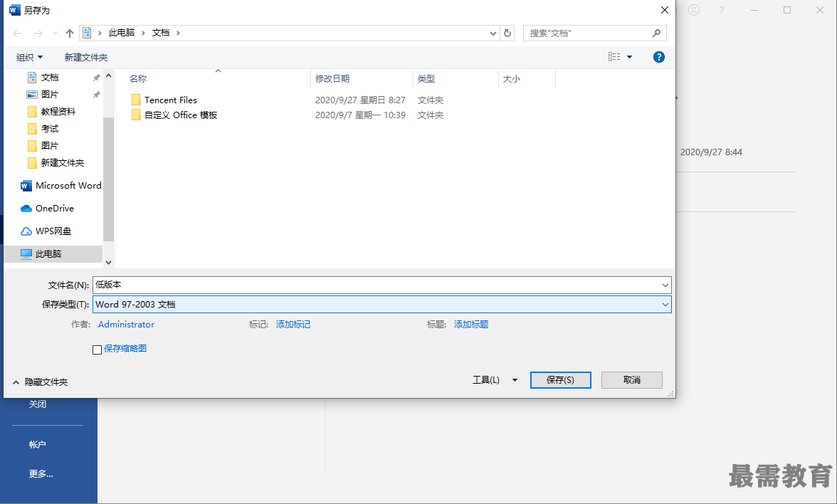Expand the address bar history dropdown
Image resolution: width=837 pixels, height=504 pixels.
pos(493,33)
